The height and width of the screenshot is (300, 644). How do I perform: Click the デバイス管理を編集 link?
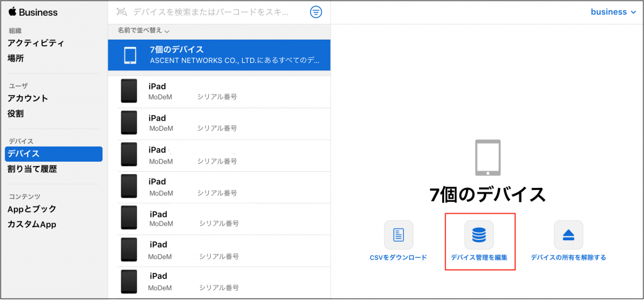479,258
